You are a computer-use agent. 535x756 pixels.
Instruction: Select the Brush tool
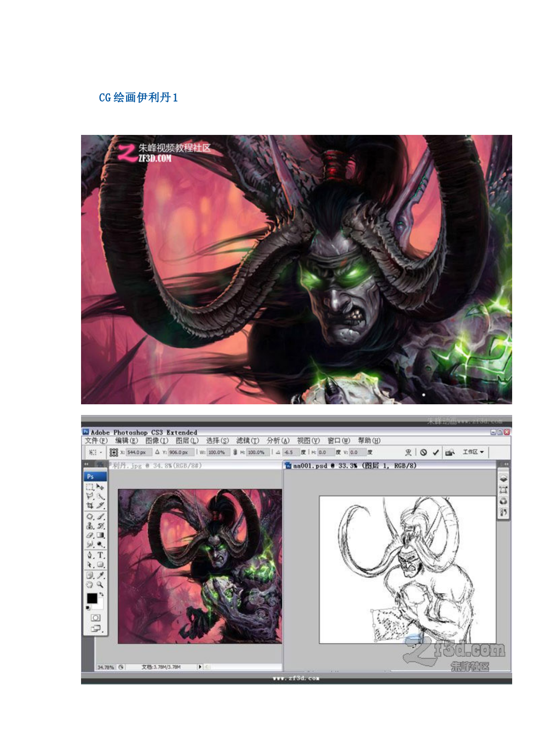pyautogui.click(x=100, y=516)
